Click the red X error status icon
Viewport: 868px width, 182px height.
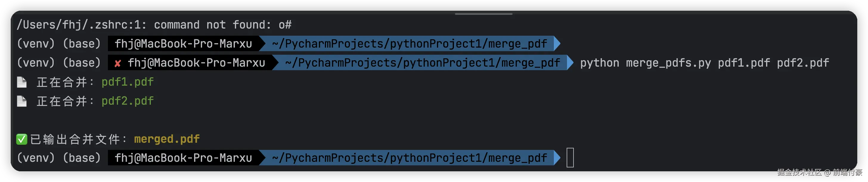118,63
